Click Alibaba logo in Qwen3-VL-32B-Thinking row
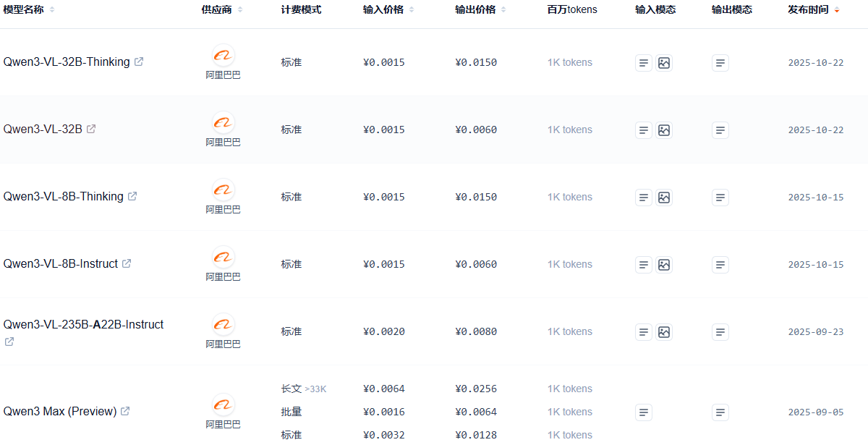The height and width of the screenshot is (445, 868). coord(223,55)
